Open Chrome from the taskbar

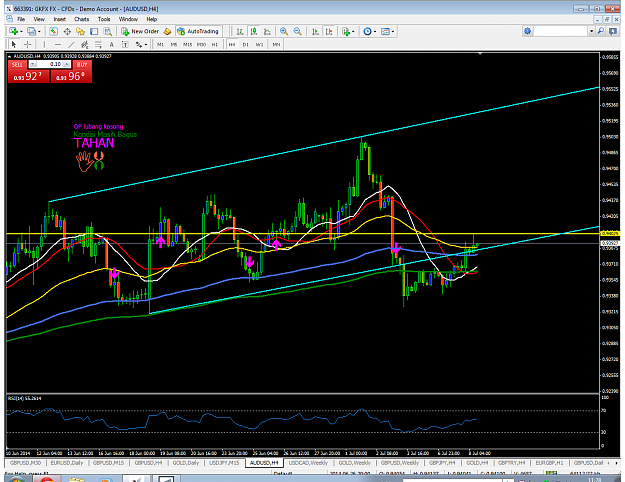[x=47, y=479]
